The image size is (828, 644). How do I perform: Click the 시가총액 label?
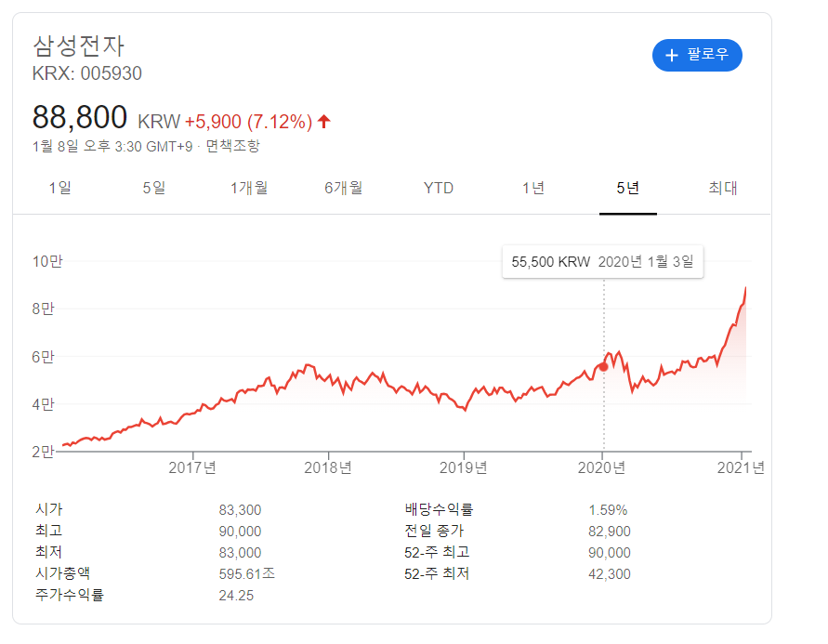click(63, 573)
